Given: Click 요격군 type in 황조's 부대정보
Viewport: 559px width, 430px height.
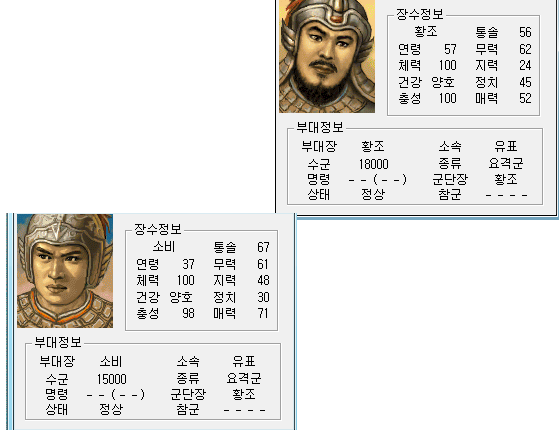Looking at the screenshot, I should (x=506, y=163).
